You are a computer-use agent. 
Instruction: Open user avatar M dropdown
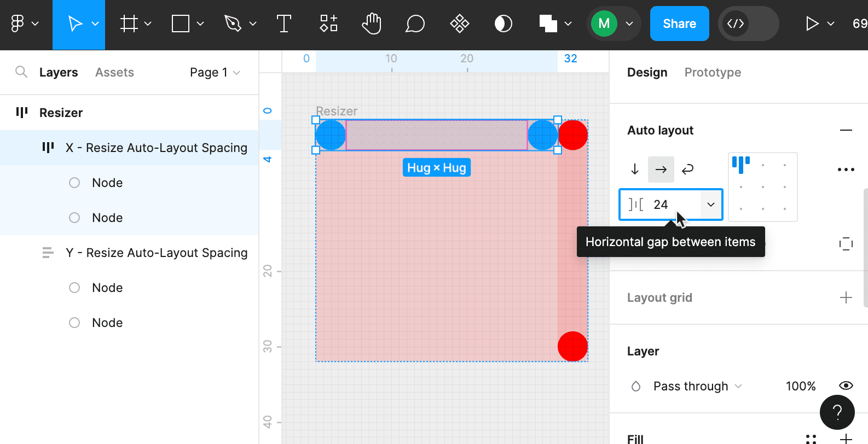[x=629, y=24]
